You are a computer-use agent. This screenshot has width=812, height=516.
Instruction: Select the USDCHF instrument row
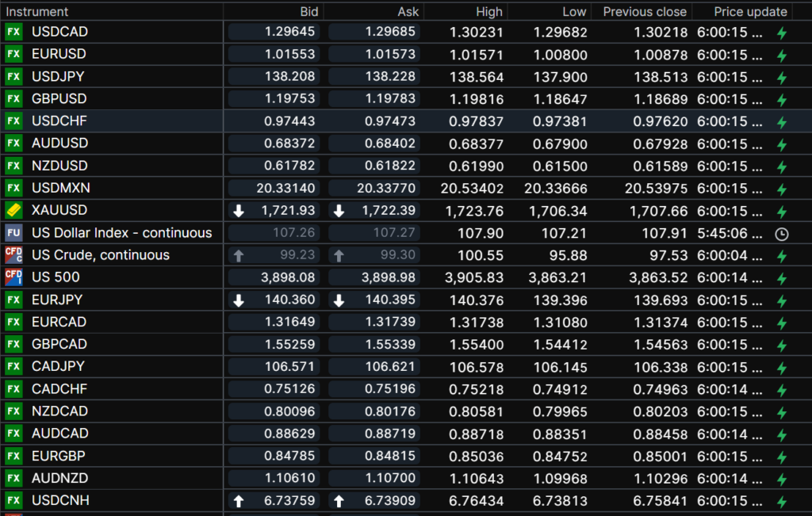click(x=59, y=121)
